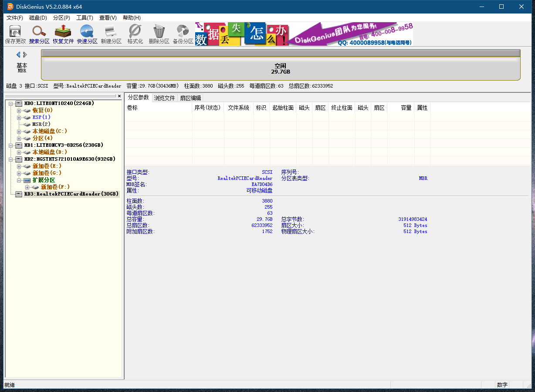535x392 pixels.
Task: Select 本地磁盘(C:) label in tree
Action: coord(50,131)
